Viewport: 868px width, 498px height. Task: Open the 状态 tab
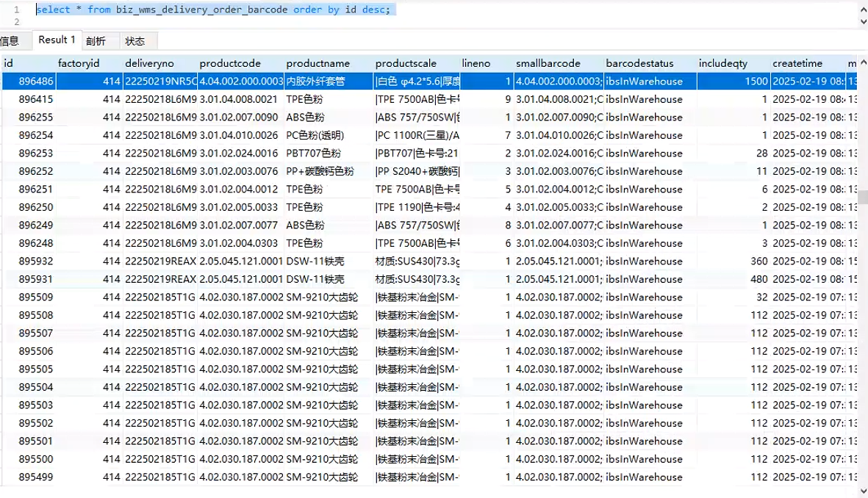(135, 41)
